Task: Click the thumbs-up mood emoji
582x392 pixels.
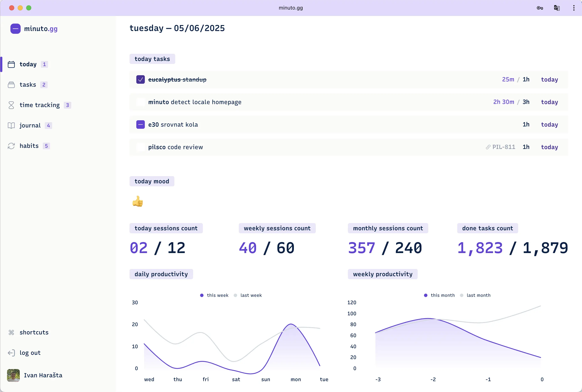Action: point(138,201)
